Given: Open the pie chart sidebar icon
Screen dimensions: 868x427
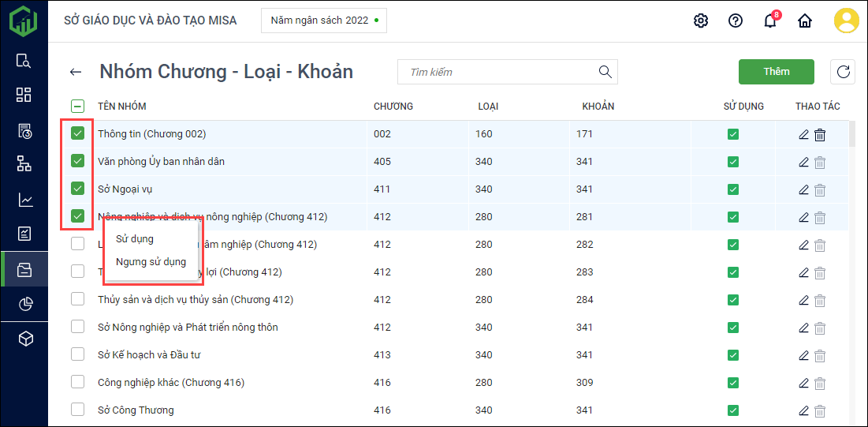Looking at the screenshot, I should [x=25, y=304].
